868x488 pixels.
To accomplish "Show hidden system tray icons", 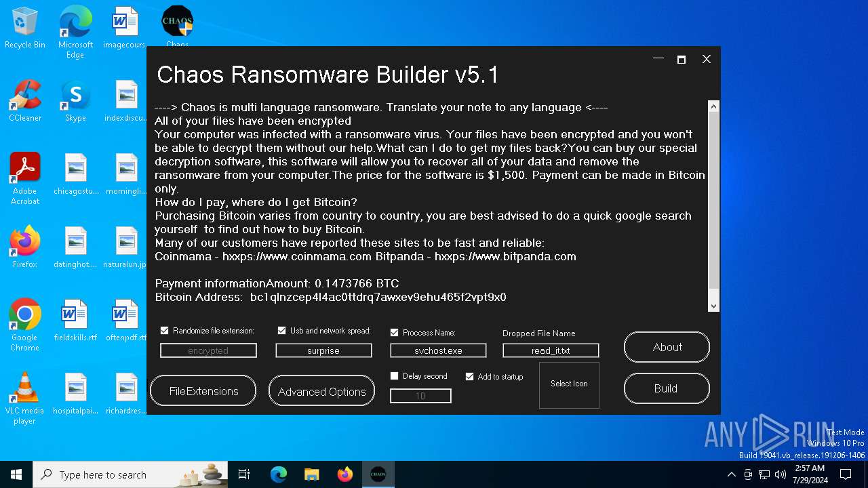I will point(731,474).
